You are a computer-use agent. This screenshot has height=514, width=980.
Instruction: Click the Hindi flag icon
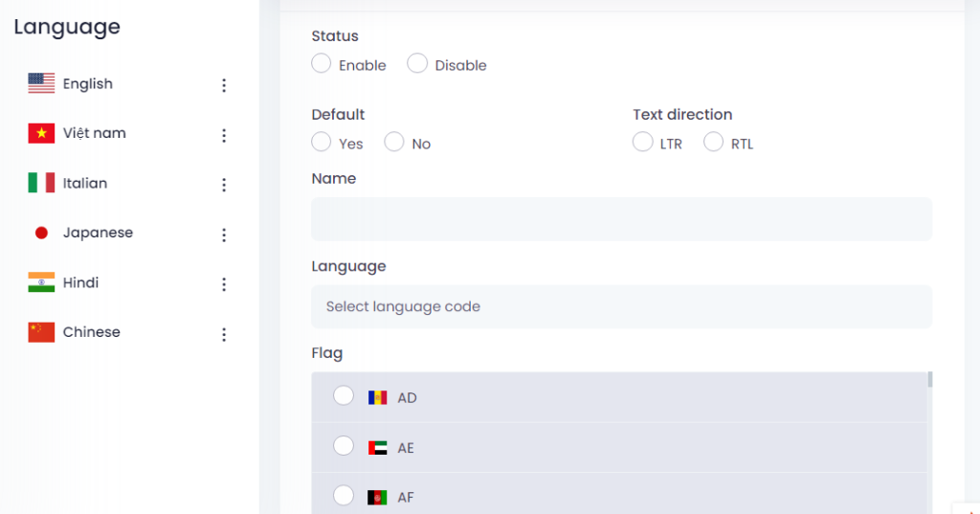pyautogui.click(x=41, y=282)
